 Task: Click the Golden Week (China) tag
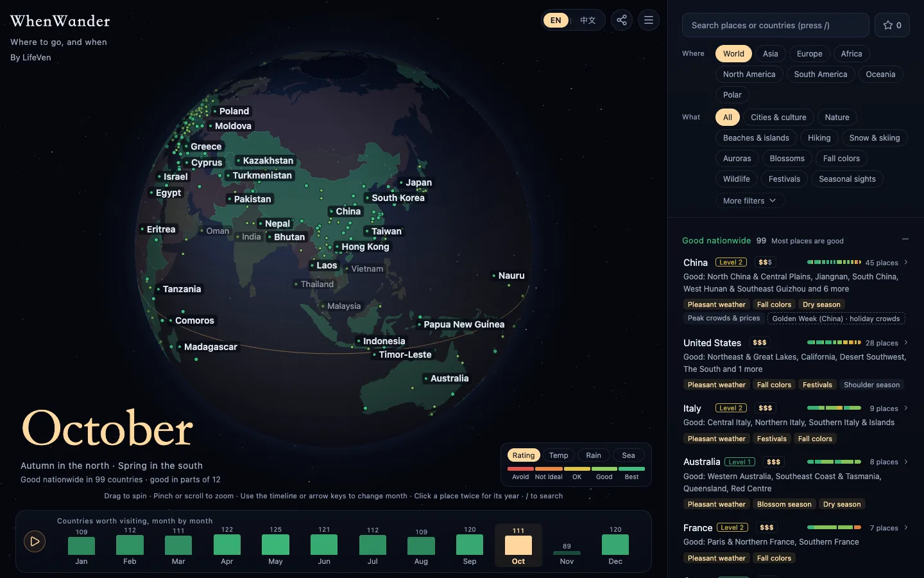tap(836, 319)
